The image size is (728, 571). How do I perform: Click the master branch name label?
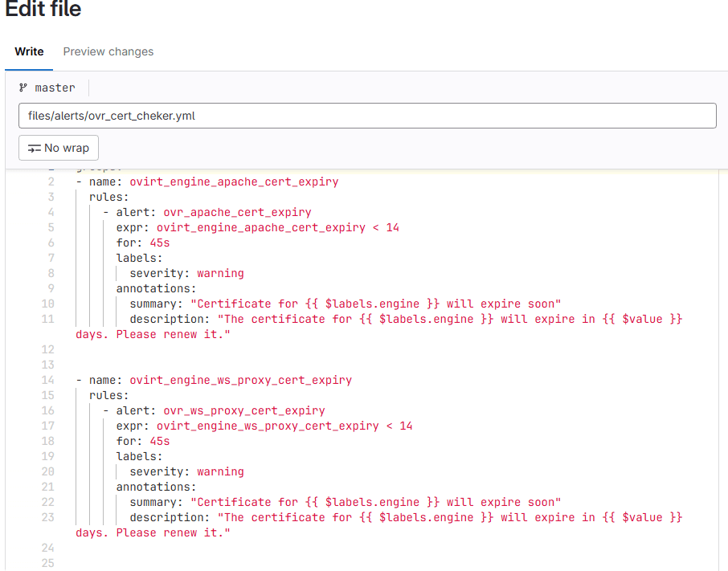[x=55, y=88]
